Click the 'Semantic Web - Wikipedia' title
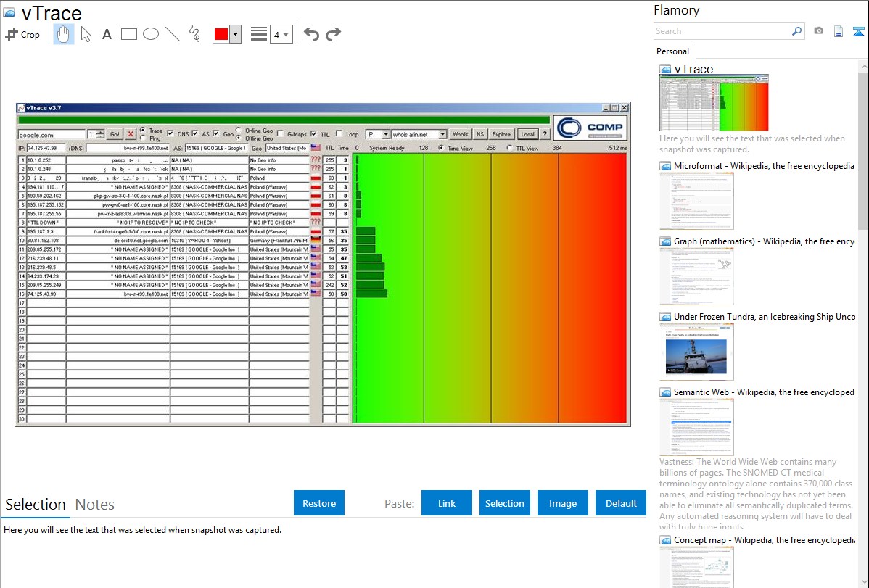 click(x=764, y=392)
